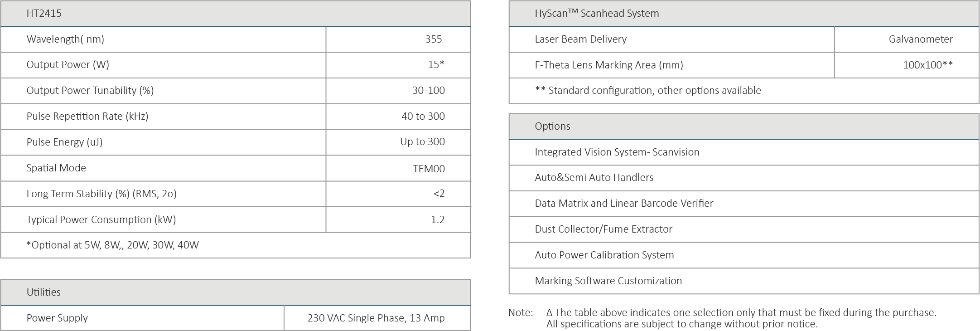The width and height of the screenshot is (980, 331).
Task: Click the Options section header
Action: pyautogui.click(x=552, y=127)
